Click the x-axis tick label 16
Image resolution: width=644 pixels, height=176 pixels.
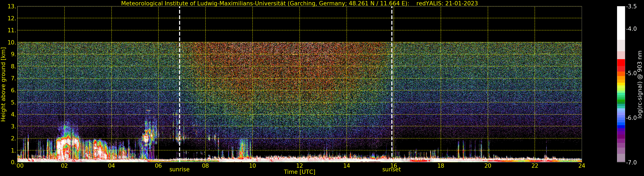[393, 166]
